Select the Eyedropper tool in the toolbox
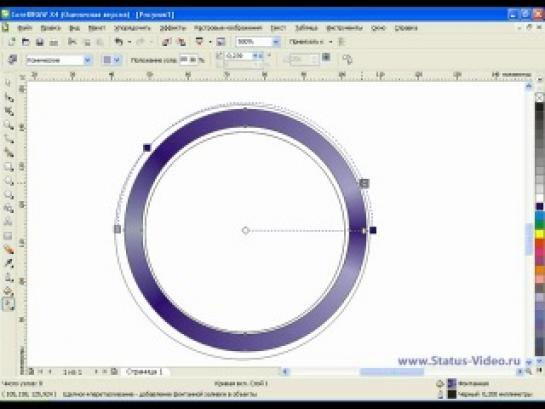Viewport: 545px width, 409px height. 9,263
